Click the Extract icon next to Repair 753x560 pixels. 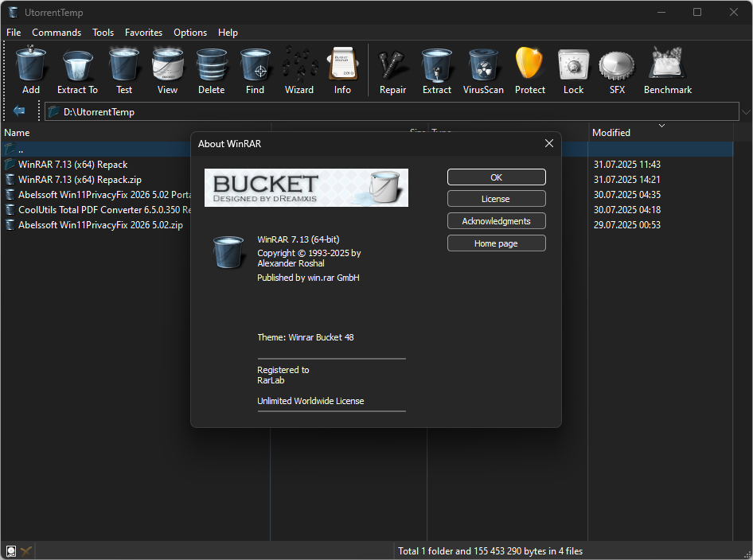[436, 71]
